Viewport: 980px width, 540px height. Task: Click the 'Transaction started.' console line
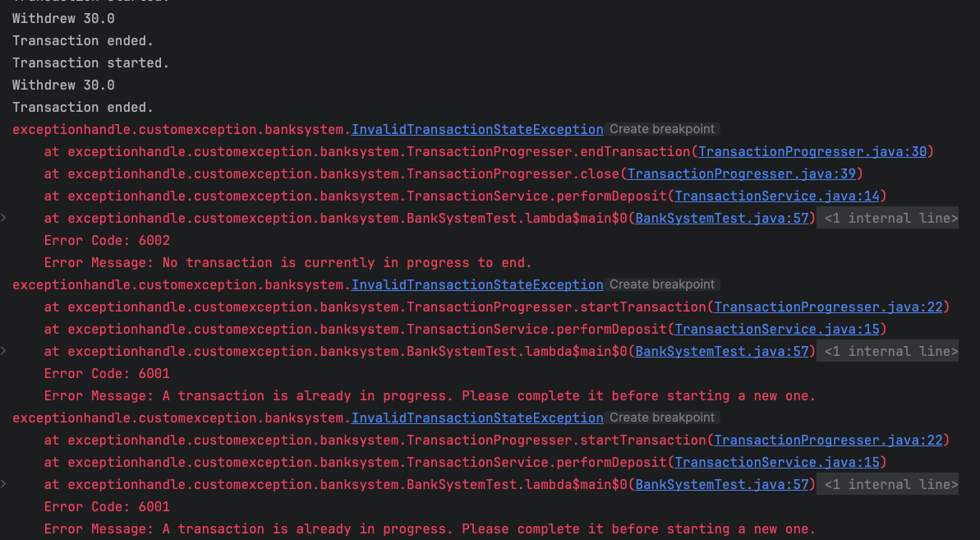91,63
